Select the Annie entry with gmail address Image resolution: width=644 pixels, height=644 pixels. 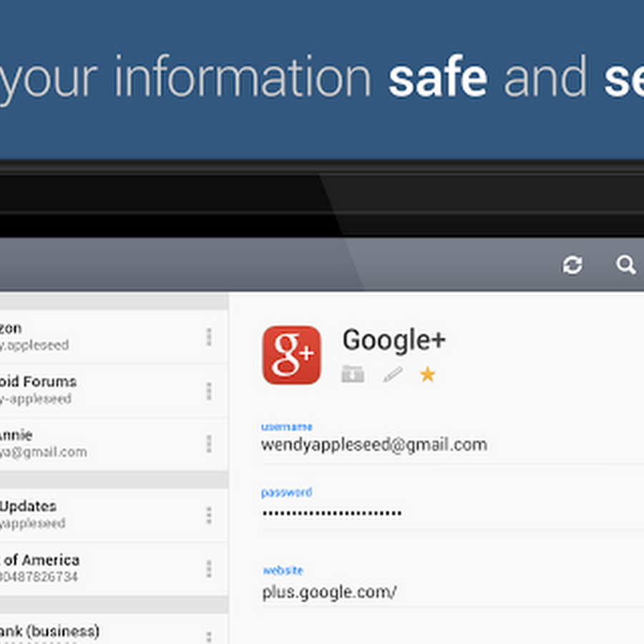(x=86, y=444)
